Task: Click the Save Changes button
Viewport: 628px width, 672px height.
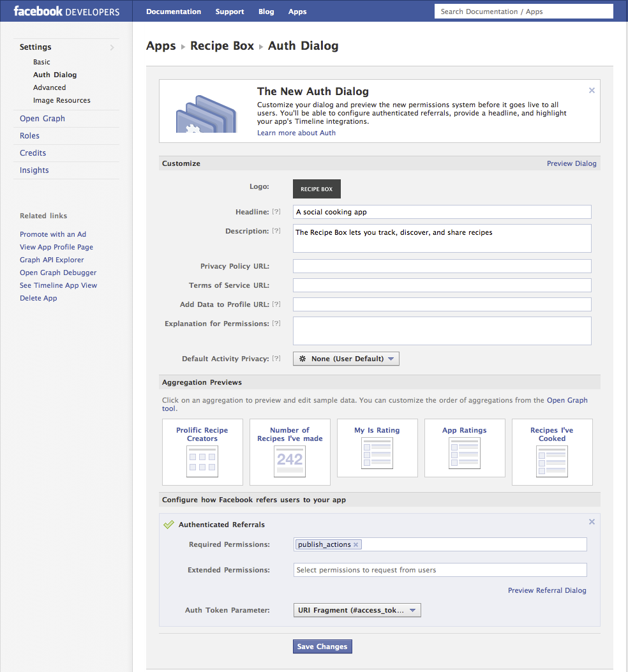Action: coord(322,646)
